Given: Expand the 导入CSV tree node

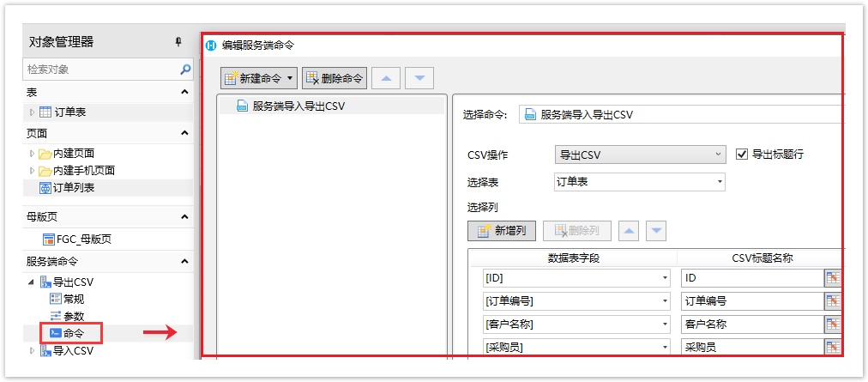Looking at the screenshot, I should tap(33, 350).
